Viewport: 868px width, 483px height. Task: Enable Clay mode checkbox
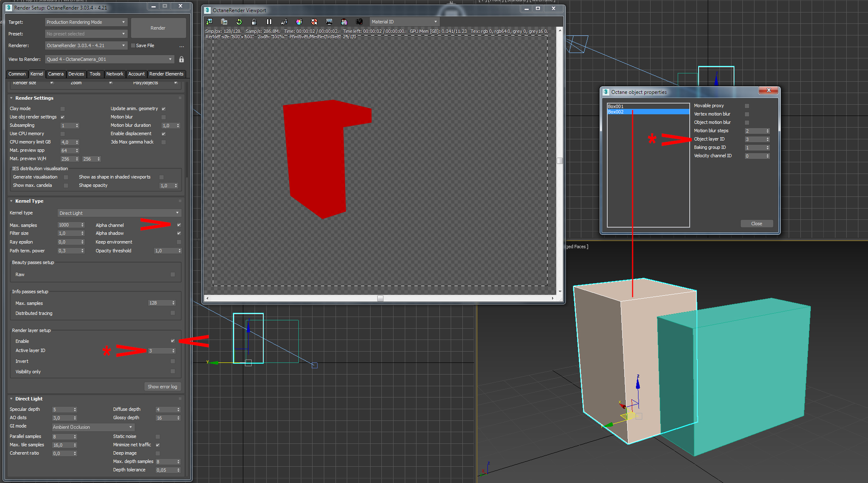point(63,109)
